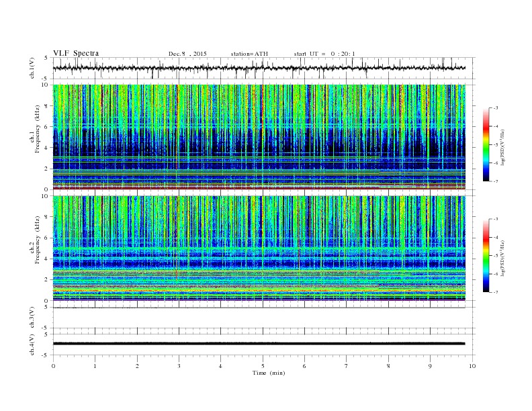The height and width of the screenshot is (411, 532).
Task: Click the lower color bar's log(PSD) label
Action: click(502, 258)
